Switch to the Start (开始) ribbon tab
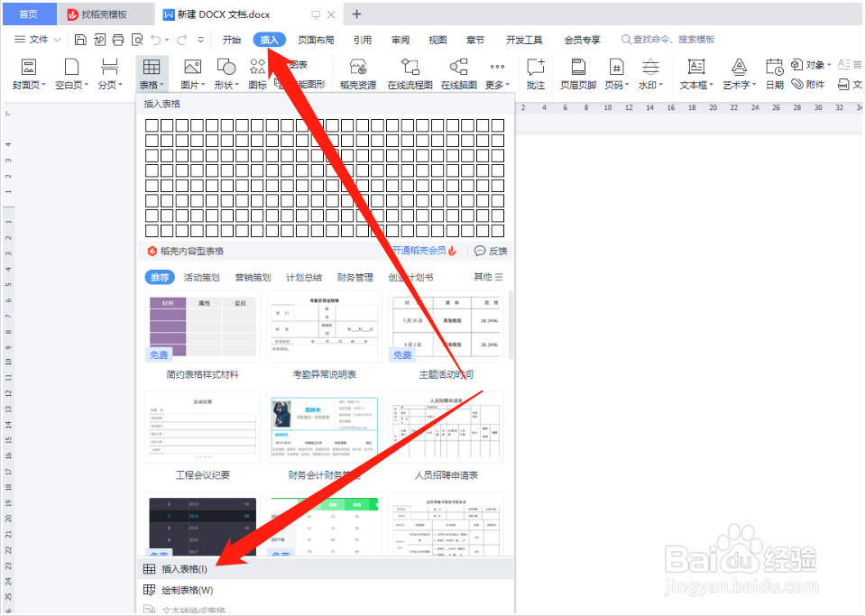Viewport: 866px width, 616px height. 232,40
